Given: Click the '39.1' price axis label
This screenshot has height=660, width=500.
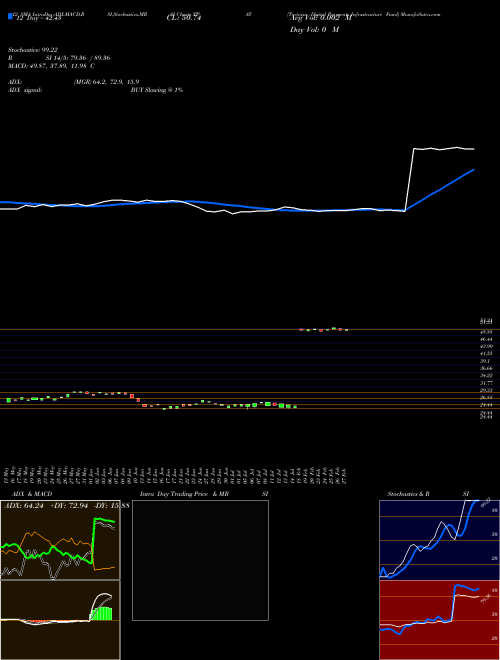Looking at the screenshot, I should (485, 361).
